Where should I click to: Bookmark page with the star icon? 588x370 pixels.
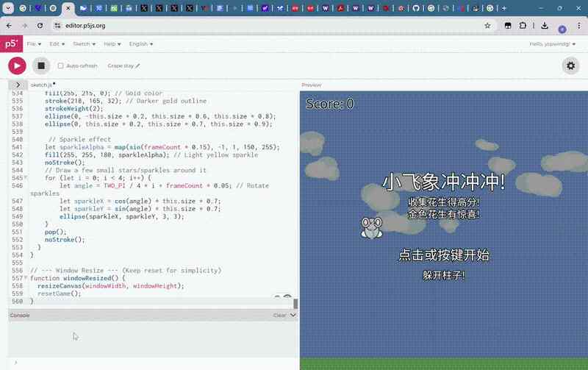coord(487,25)
